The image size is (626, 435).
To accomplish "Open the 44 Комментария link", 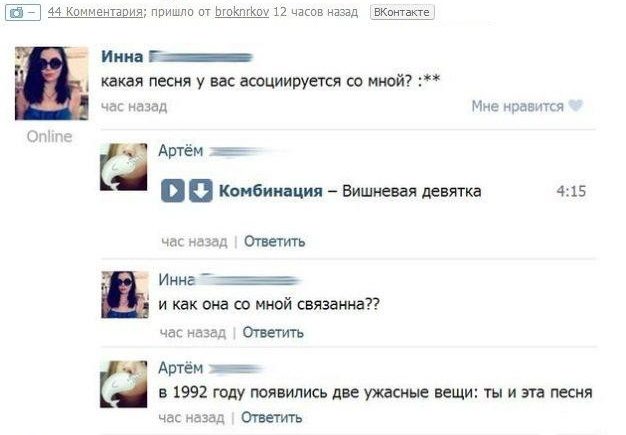I will coord(95,12).
